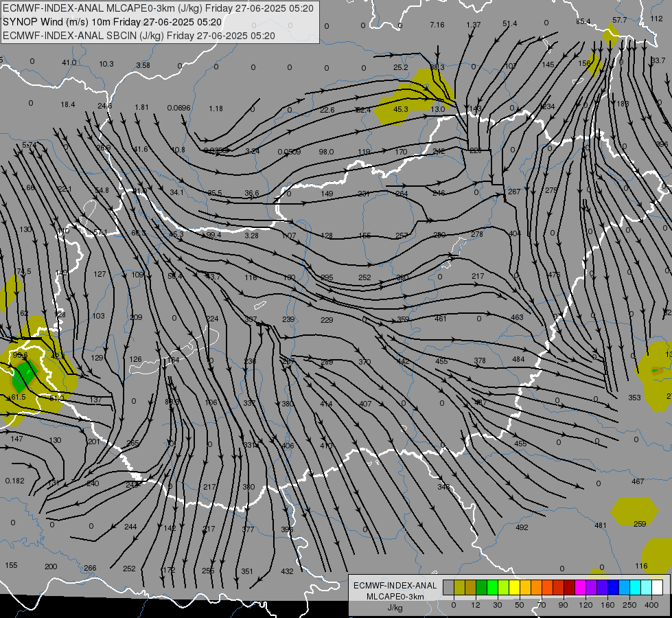672x618 pixels.
Task: Click the map value 22.6
Action: (327, 111)
